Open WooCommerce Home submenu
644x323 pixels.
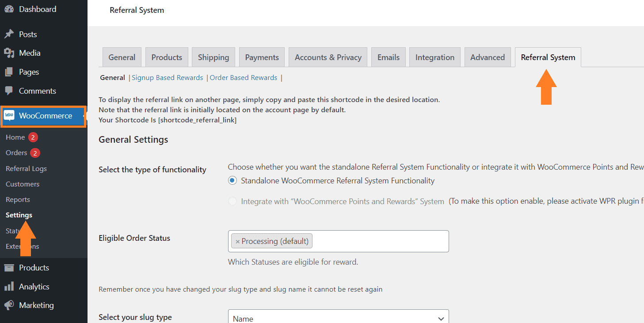tap(15, 137)
